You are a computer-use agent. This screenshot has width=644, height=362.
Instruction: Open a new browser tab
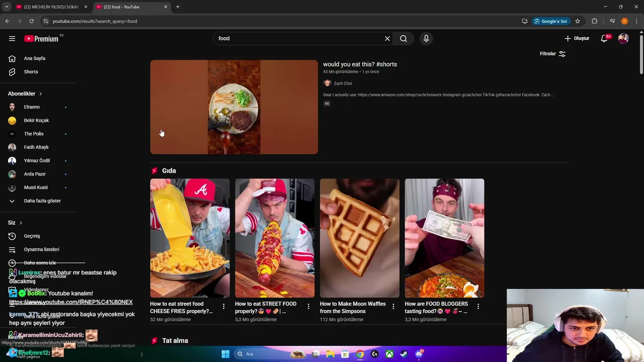point(178,7)
